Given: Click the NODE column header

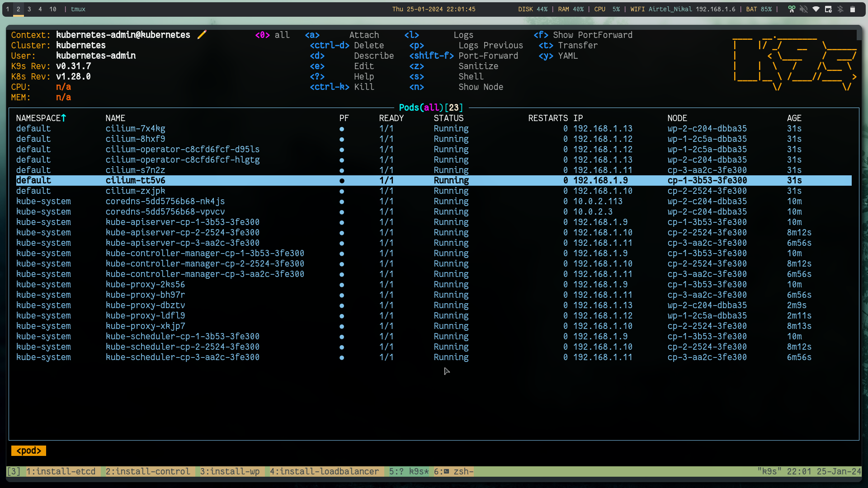Looking at the screenshot, I should click(x=677, y=118).
